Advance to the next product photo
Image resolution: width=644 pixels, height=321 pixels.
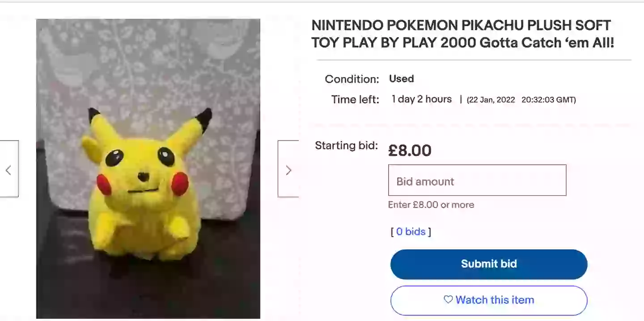pyautogui.click(x=288, y=169)
